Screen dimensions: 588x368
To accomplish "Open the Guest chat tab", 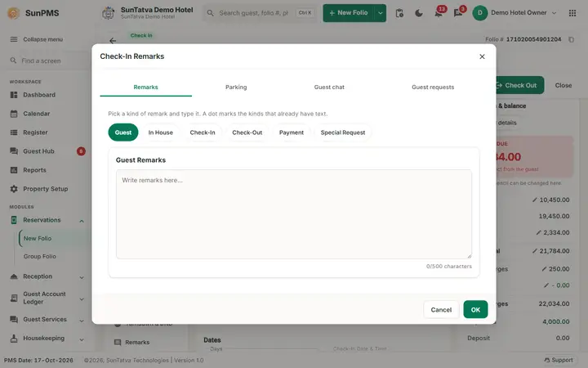I will [329, 88].
